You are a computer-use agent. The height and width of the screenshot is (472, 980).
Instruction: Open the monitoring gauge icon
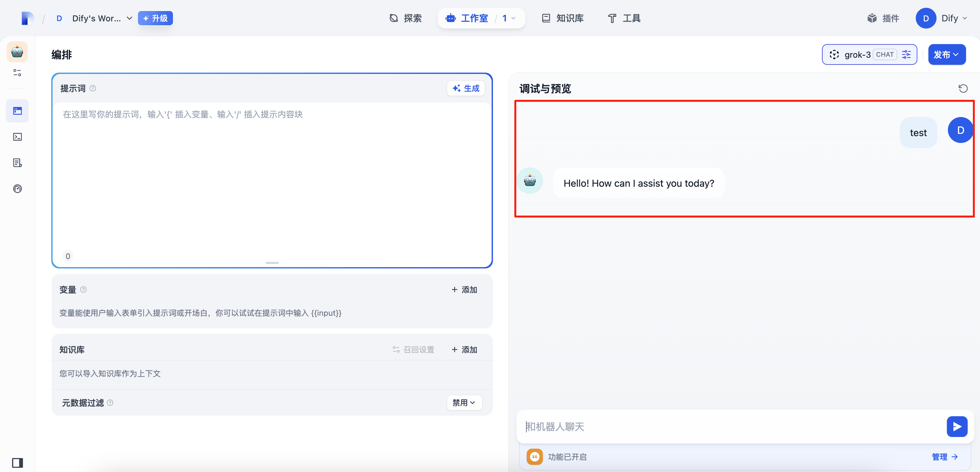(18, 188)
